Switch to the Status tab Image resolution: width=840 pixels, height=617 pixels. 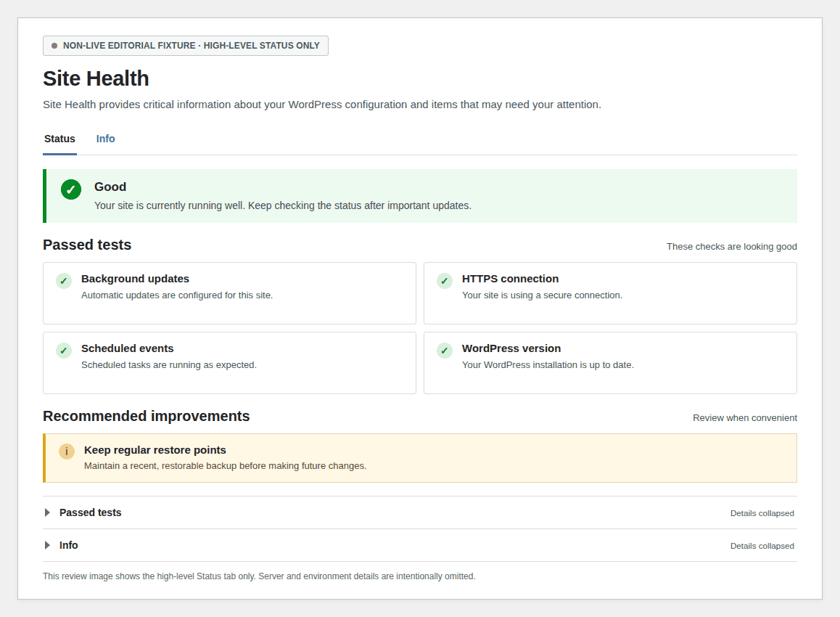coord(59,139)
